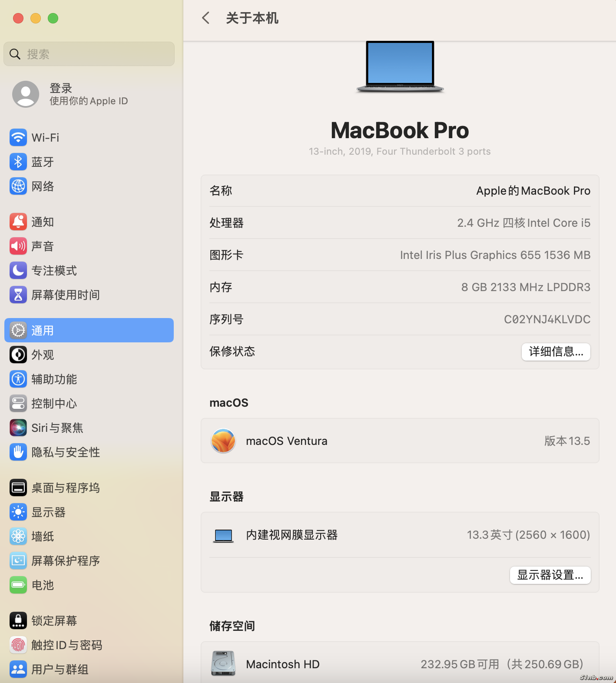Click the battery icon for 电池
The height and width of the screenshot is (683, 616).
tap(18, 585)
